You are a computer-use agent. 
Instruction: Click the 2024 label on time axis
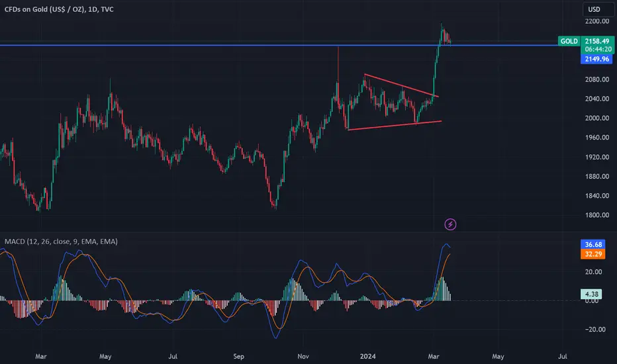[368, 357]
